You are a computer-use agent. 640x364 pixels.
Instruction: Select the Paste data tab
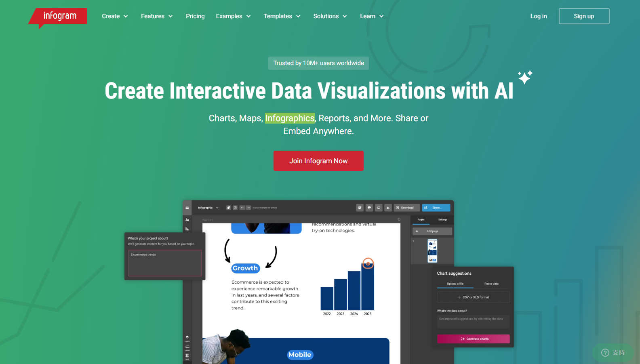click(491, 284)
